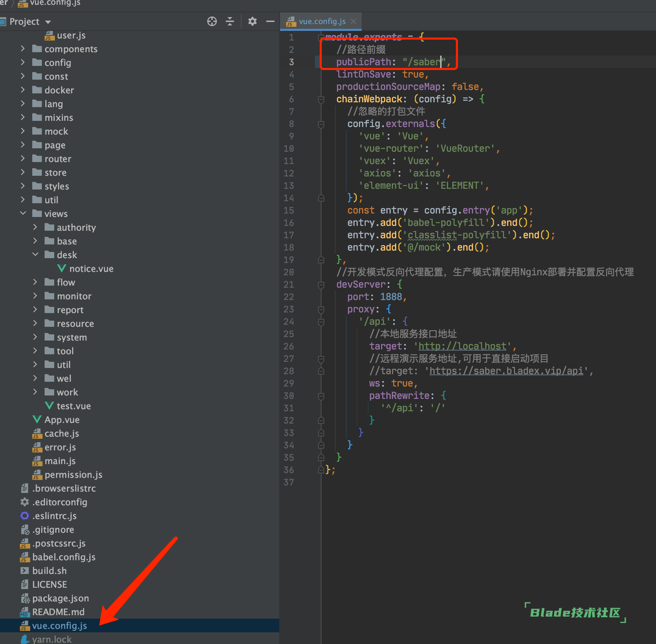Fold the proxy block at line 23
Viewport: 656px width, 644px height.
(x=321, y=310)
